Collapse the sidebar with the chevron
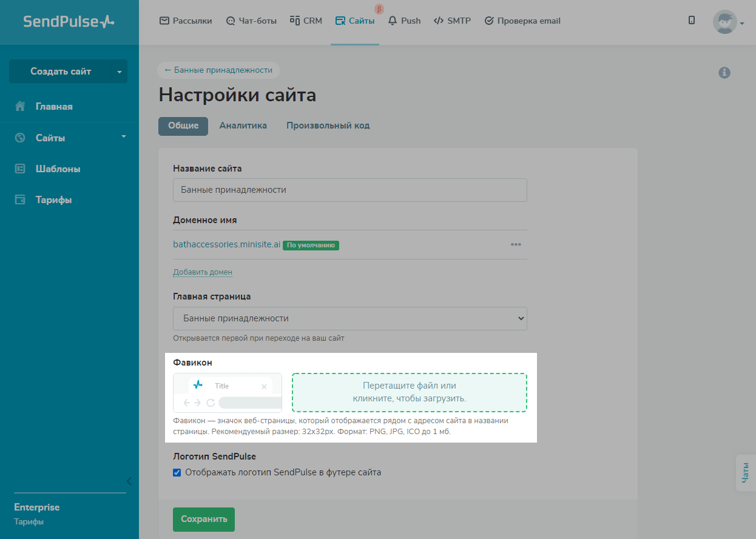The width and height of the screenshot is (756, 539). click(129, 481)
